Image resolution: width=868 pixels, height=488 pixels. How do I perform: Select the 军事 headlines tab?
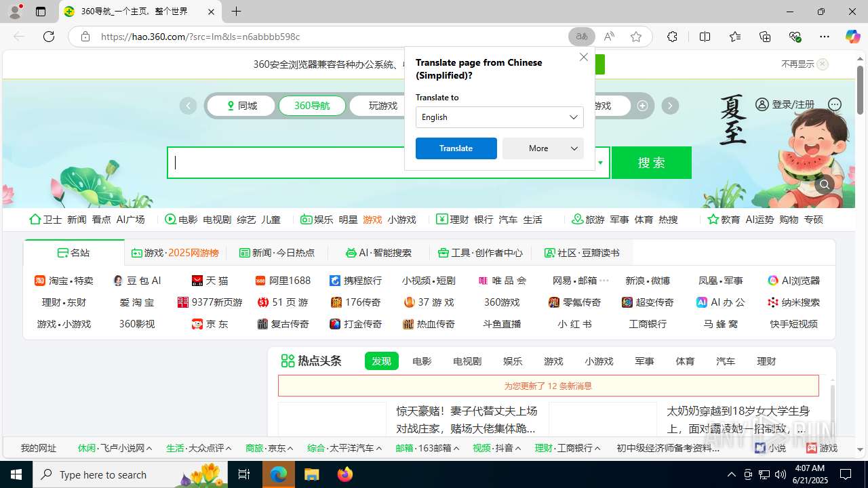(644, 361)
